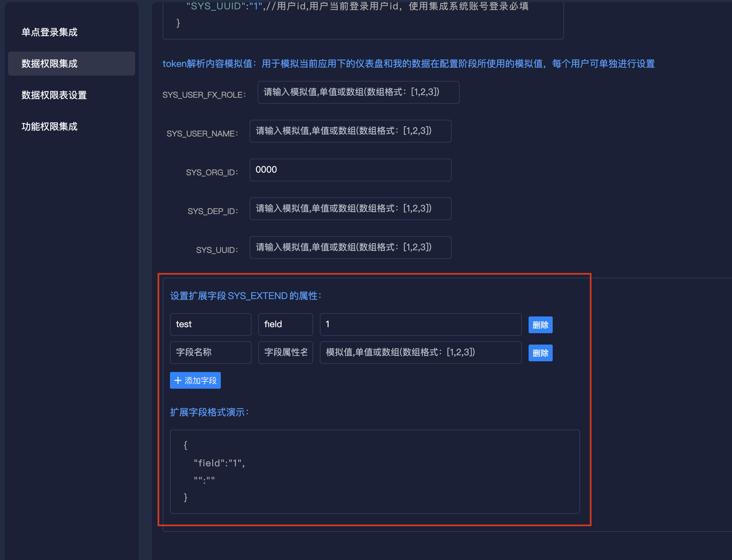Click the 设置扩展字段 SYS_EXTEND 的属性 heading
This screenshot has width=732, height=560.
pyautogui.click(x=246, y=296)
